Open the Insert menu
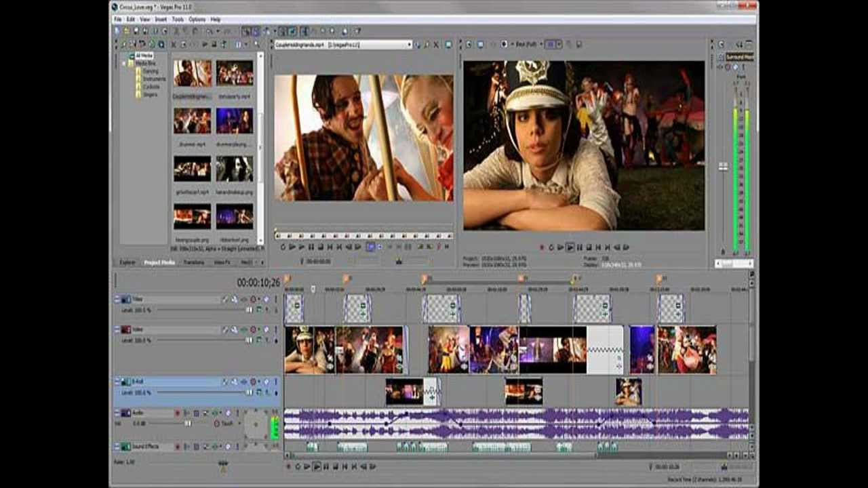The image size is (868, 488). click(161, 20)
